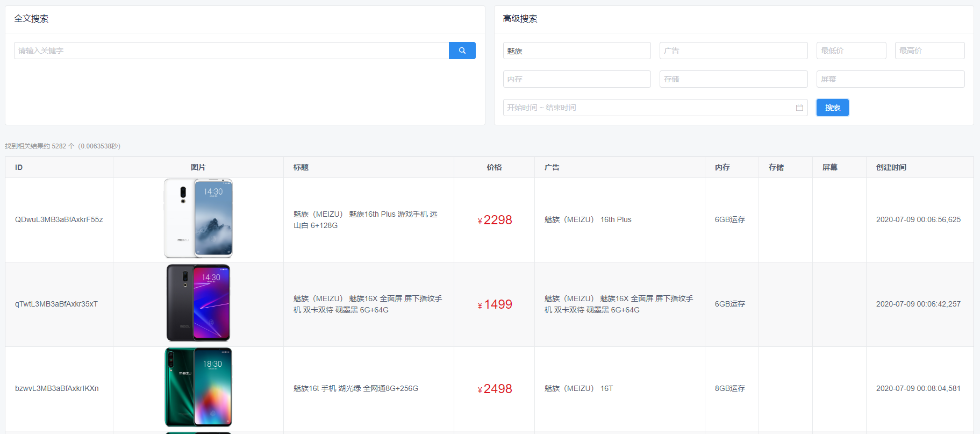Viewport: 980px width, 434px height.
Task: Click timestamp 2020-07-09 00:06:42,257
Action: point(918,304)
